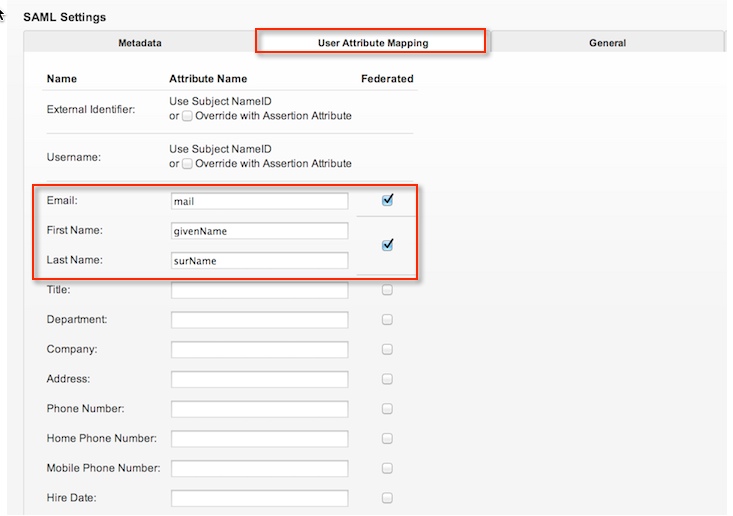The height and width of the screenshot is (516, 733).
Task: Switch to the Metadata tab
Action: coord(139,43)
